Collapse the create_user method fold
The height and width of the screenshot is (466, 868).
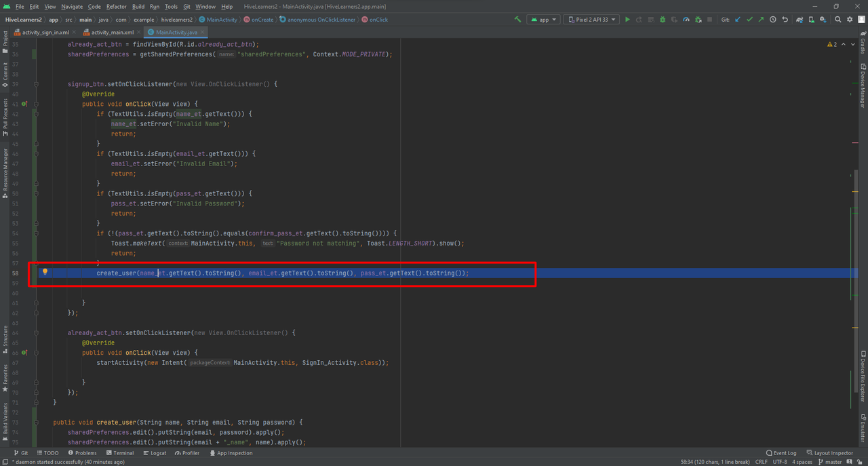36,423
